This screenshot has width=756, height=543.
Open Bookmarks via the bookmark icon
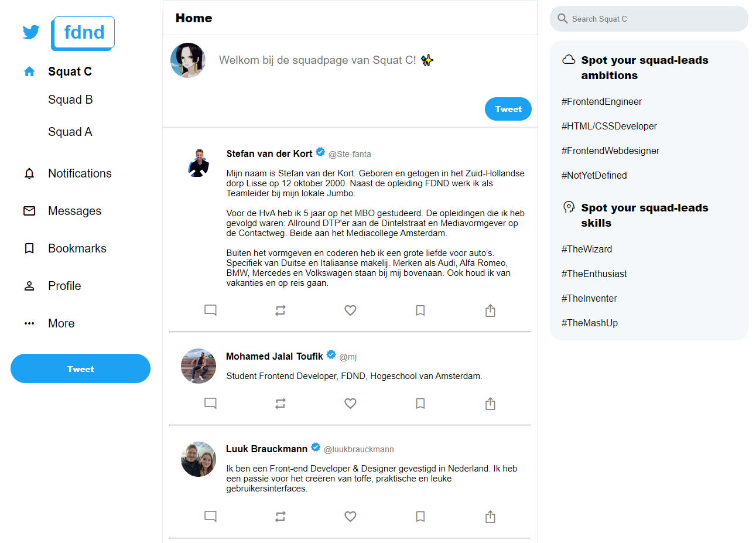(x=29, y=248)
